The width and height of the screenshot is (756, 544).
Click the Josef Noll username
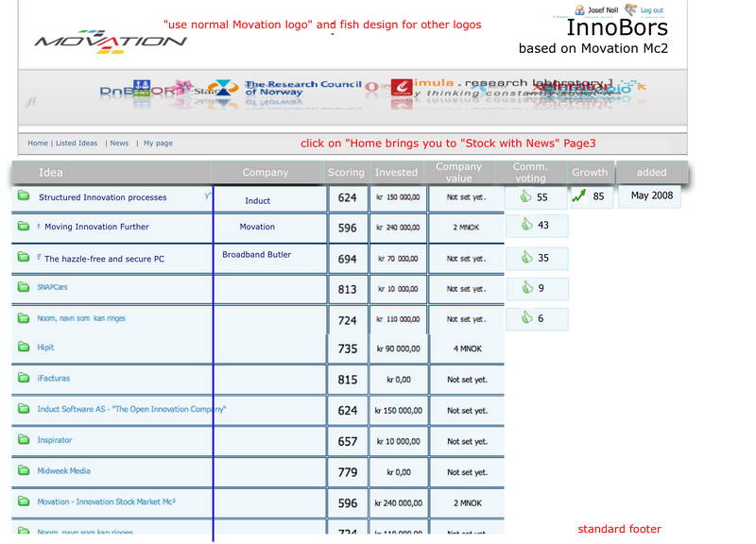[603, 10]
